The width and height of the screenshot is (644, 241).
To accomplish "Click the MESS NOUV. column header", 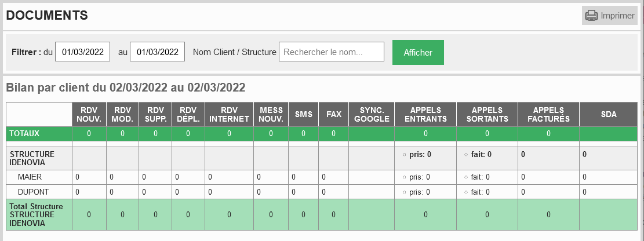I will pos(271,115).
